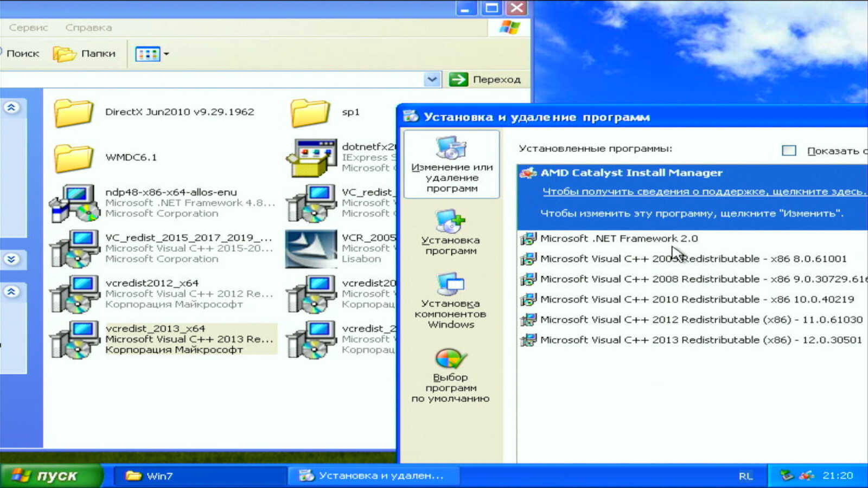Screen dimensions: 868x488
Task: Open Изменение или удаление программ section
Action: point(451,164)
